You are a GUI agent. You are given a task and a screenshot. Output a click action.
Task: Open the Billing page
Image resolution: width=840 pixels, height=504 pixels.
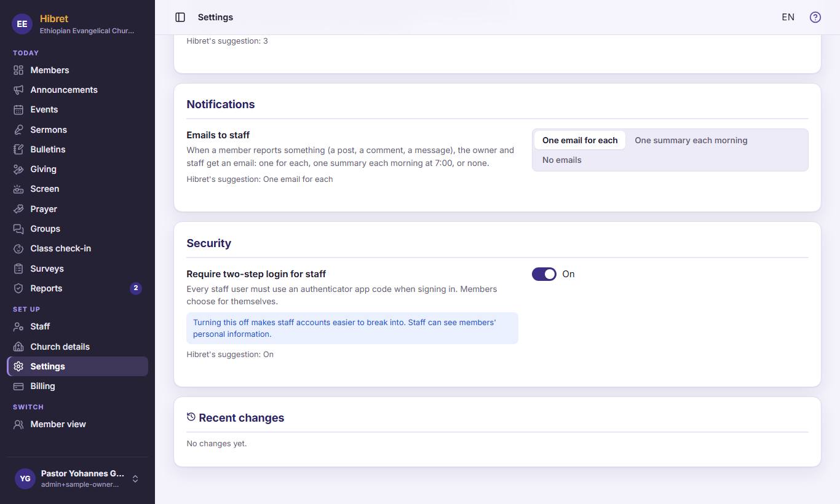click(77, 386)
